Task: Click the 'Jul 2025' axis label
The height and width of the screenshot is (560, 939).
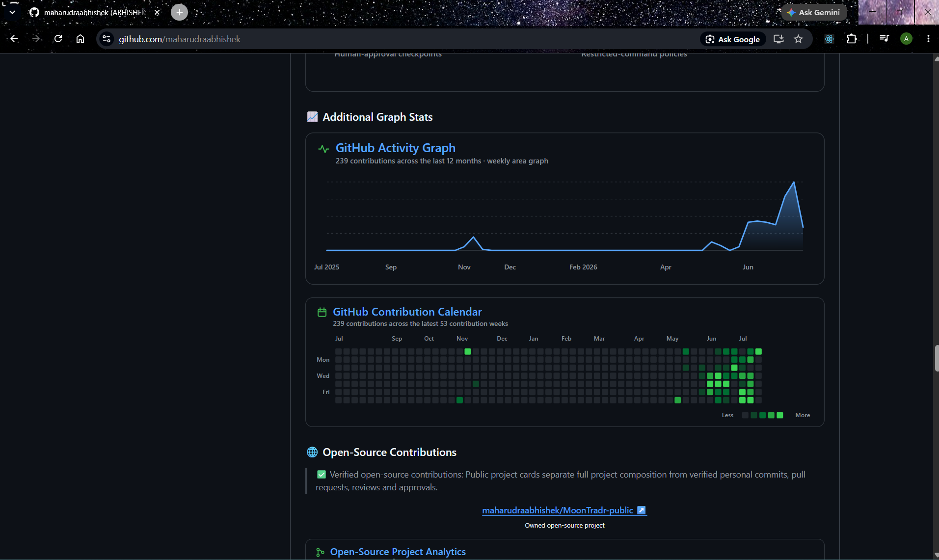Action: click(326, 267)
